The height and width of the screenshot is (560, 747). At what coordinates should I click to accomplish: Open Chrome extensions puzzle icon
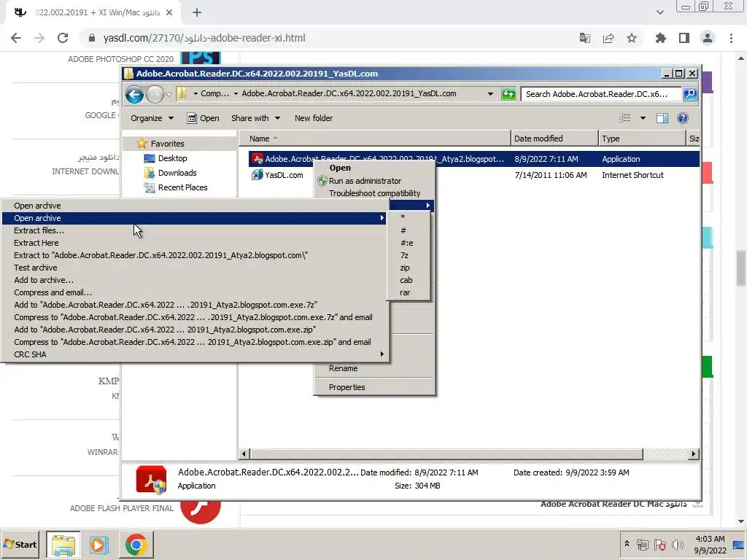(x=660, y=38)
